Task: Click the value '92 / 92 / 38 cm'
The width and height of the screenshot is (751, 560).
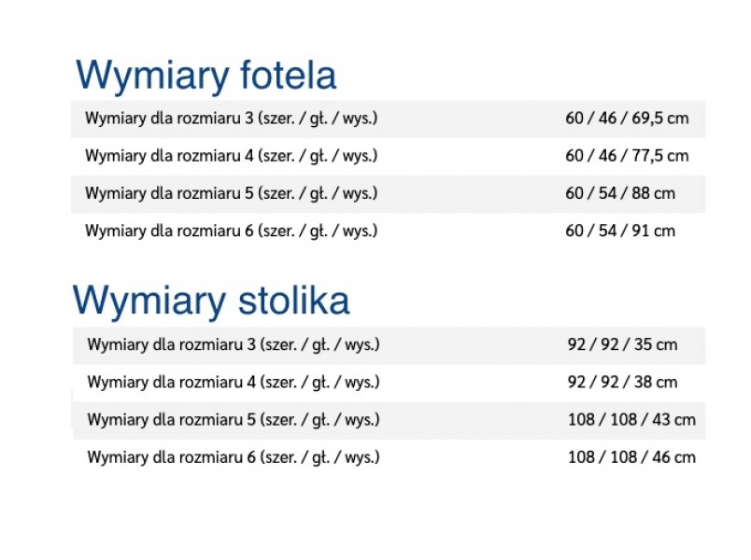Action: pyautogui.click(x=623, y=382)
